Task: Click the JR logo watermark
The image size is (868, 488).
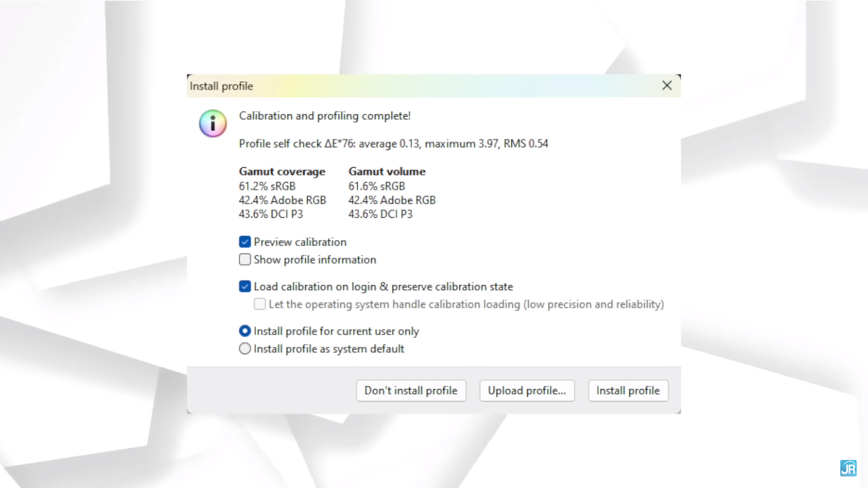Action: pyautogui.click(x=848, y=468)
